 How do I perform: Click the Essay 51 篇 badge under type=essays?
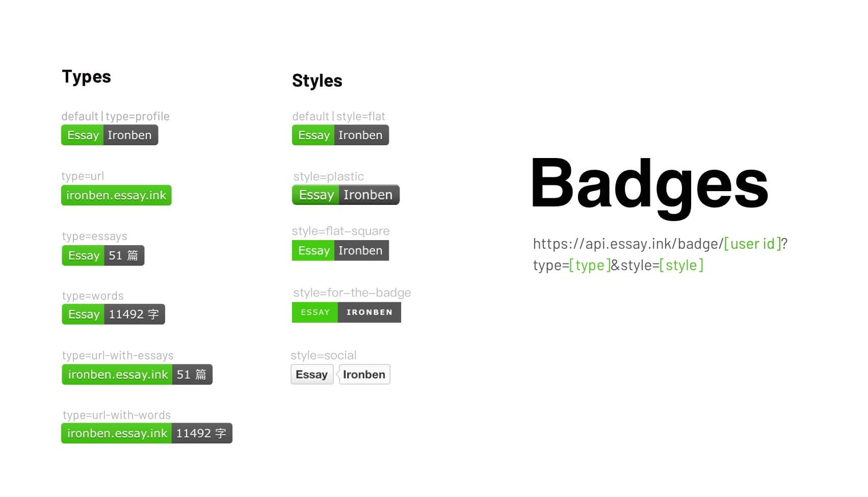click(103, 255)
